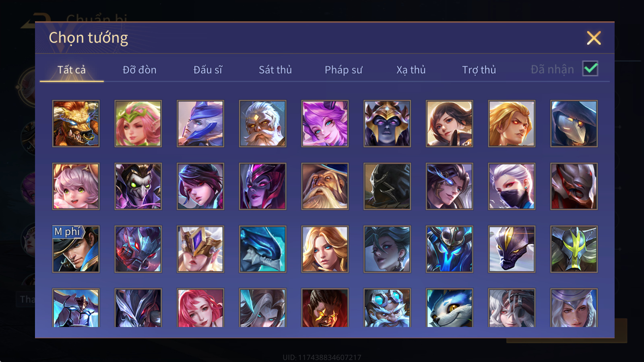The image size is (644, 362).
Task: Select the hero tagged M phí
Action: click(76, 249)
